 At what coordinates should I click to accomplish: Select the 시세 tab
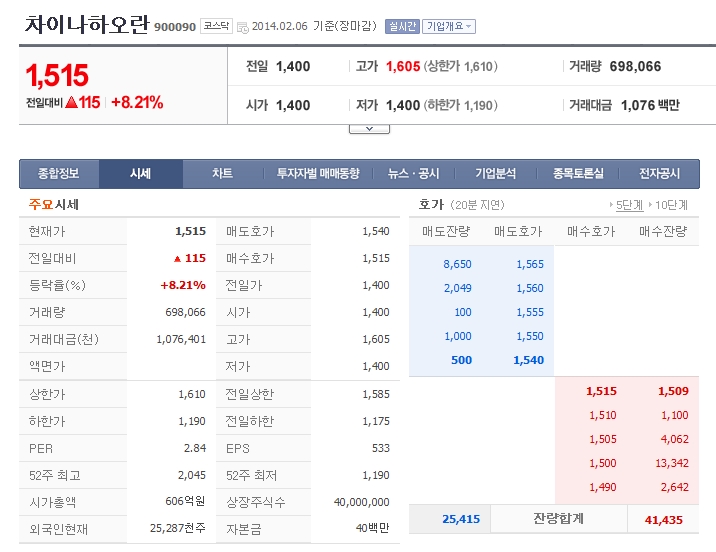click(141, 173)
